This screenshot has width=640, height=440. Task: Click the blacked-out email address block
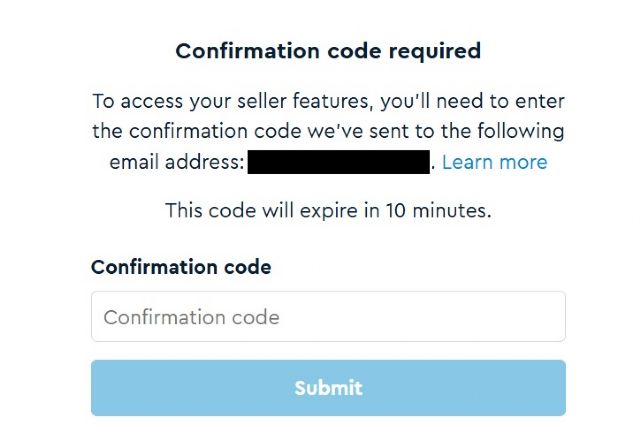click(338, 162)
